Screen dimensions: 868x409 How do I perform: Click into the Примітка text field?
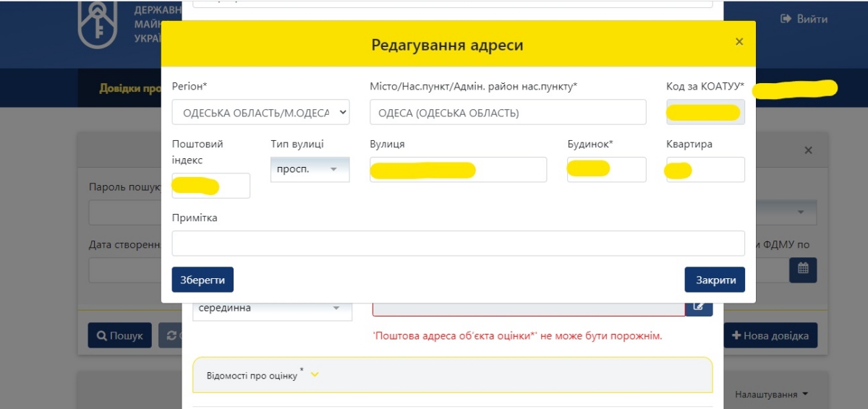pos(458,244)
